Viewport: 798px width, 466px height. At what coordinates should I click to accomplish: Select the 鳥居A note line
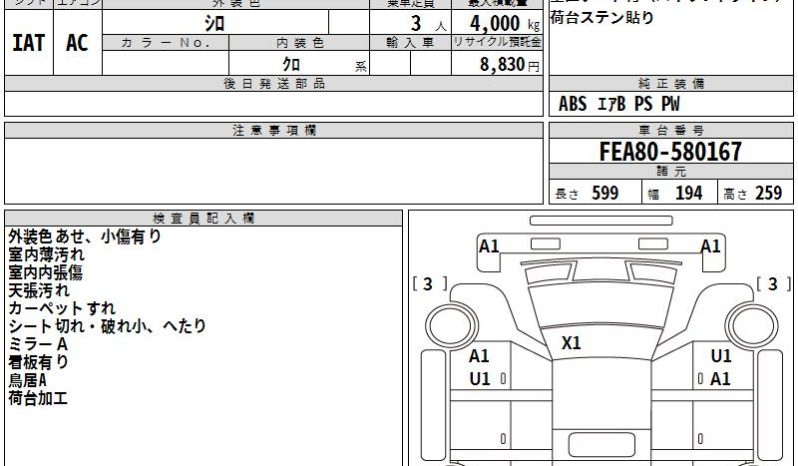click(x=27, y=380)
